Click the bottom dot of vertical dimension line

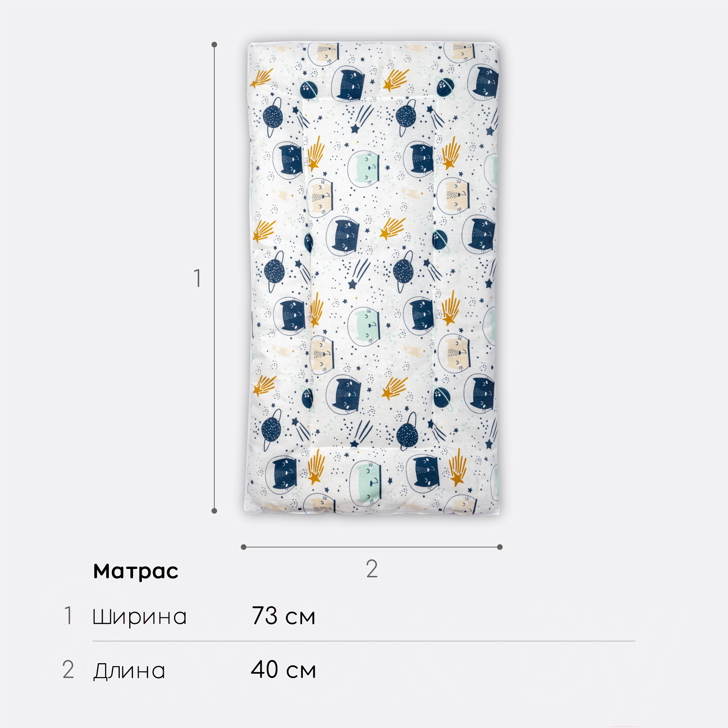click(x=214, y=511)
